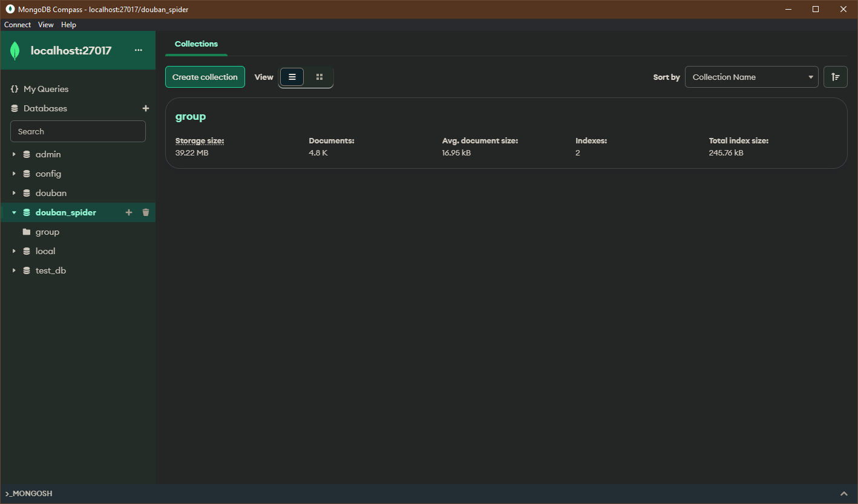Click the Storage size label
This screenshot has height=504, width=858.
click(x=200, y=140)
